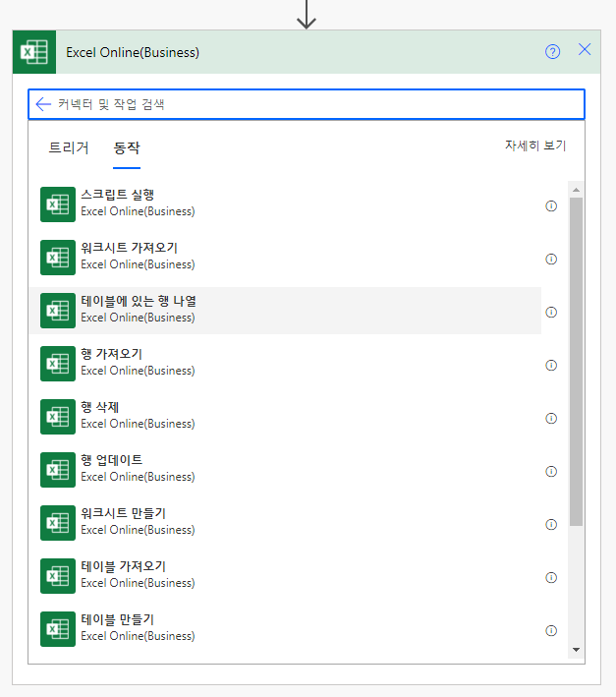616x697 pixels.
Task: Click the Excel Online(Business) header icon
Action: (34, 52)
